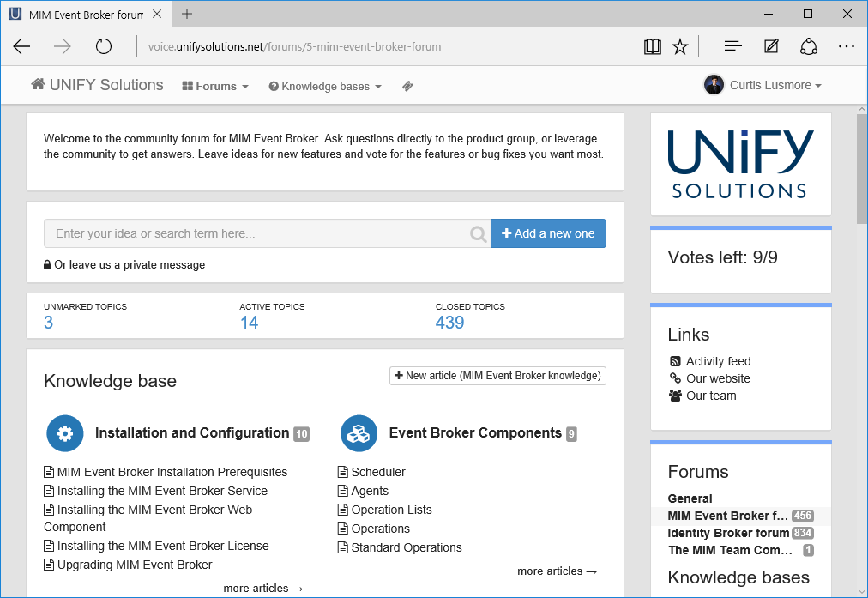Click Or leave us a private message

point(130,264)
